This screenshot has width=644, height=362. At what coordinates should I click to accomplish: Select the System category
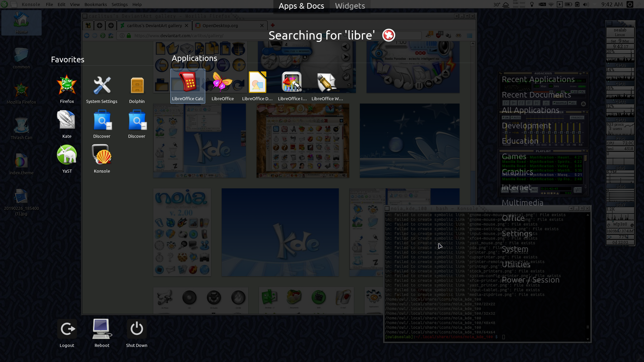pos(515,249)
